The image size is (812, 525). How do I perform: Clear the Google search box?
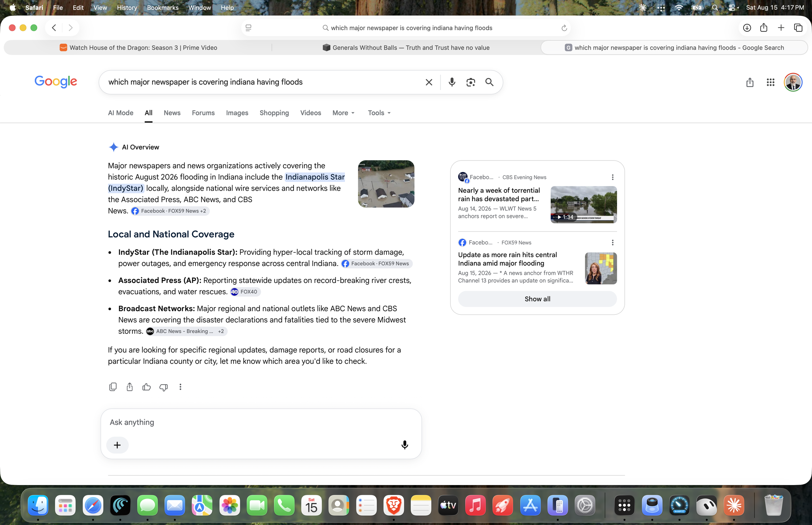tap(429, 82)
